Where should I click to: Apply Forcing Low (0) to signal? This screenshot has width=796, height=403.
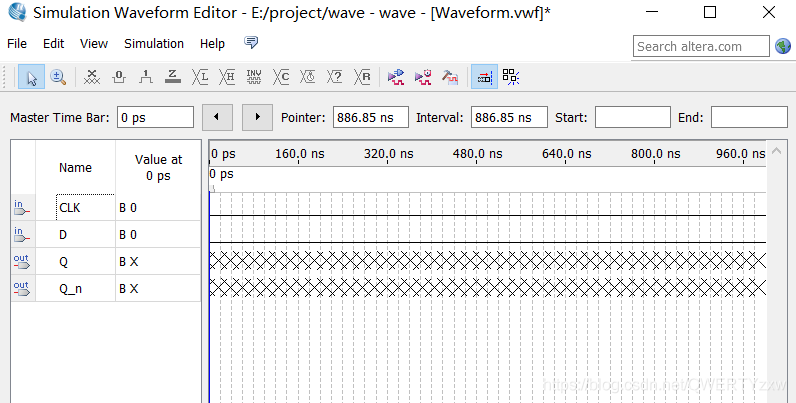[x=119, y=77]
